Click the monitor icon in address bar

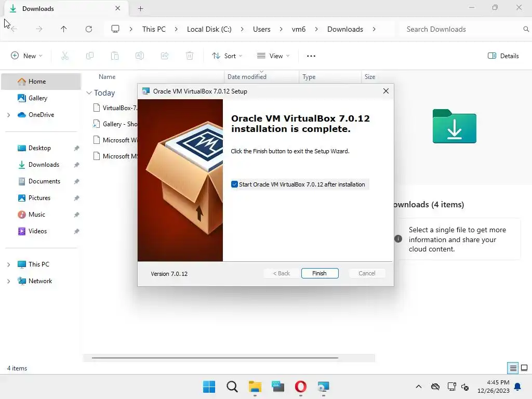click(x=115, y=29)
